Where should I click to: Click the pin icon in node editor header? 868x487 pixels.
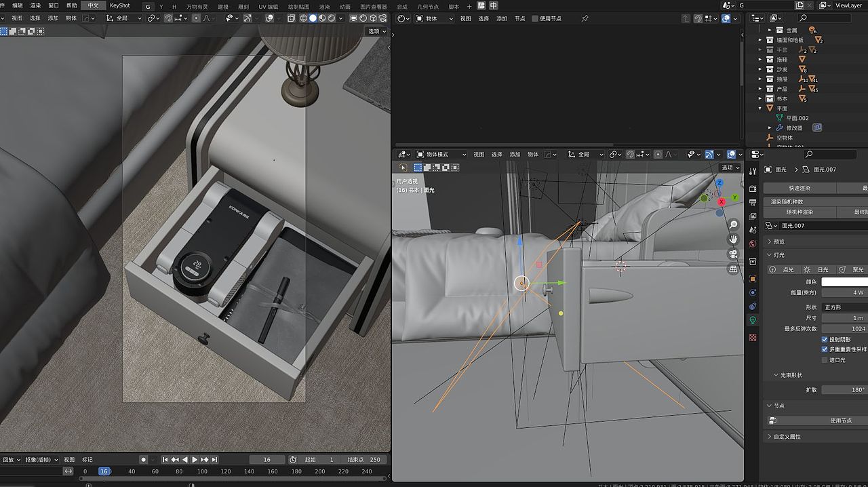pyautogui.click(x=585, y=18)
